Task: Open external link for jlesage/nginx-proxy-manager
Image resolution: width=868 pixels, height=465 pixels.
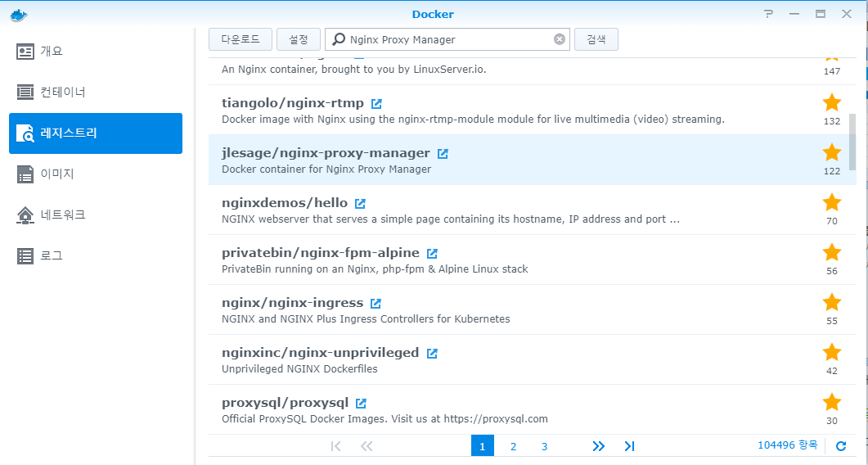Action: pos(443,154)
